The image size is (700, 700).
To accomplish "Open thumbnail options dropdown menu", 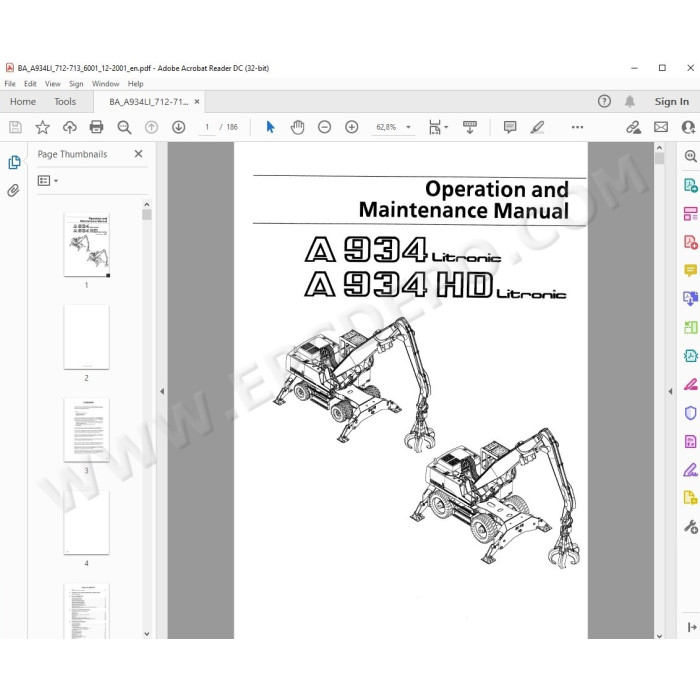I will [48, 180].
